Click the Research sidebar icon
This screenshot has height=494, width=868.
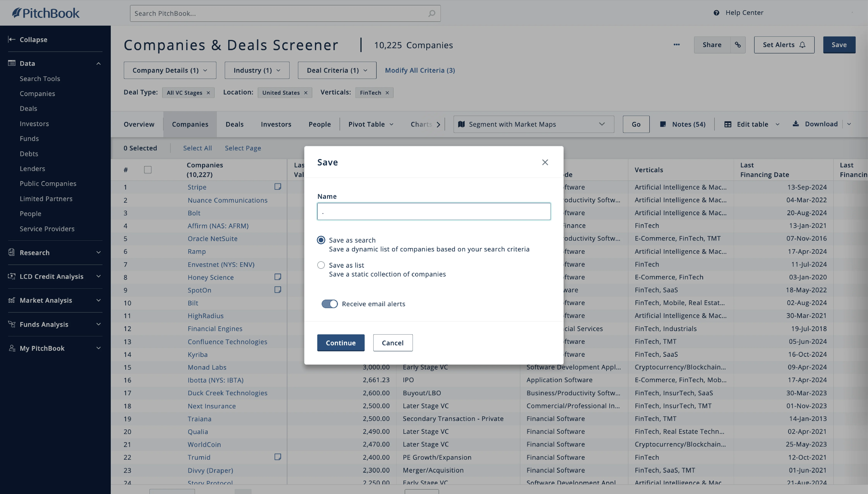[x=12, y=252]
